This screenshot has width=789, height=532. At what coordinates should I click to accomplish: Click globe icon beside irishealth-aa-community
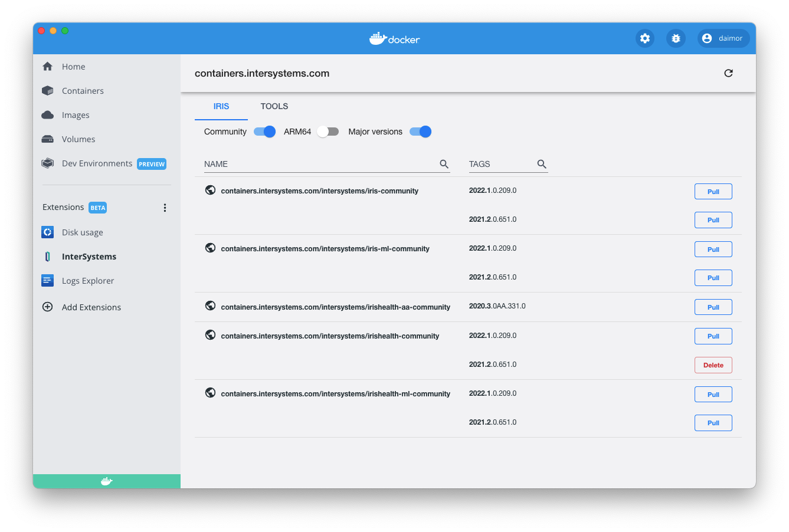210,306
